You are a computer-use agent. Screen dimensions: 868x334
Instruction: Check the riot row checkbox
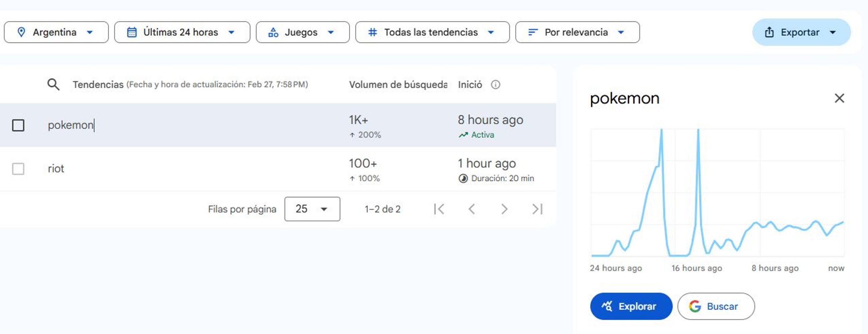pos(18,169)
